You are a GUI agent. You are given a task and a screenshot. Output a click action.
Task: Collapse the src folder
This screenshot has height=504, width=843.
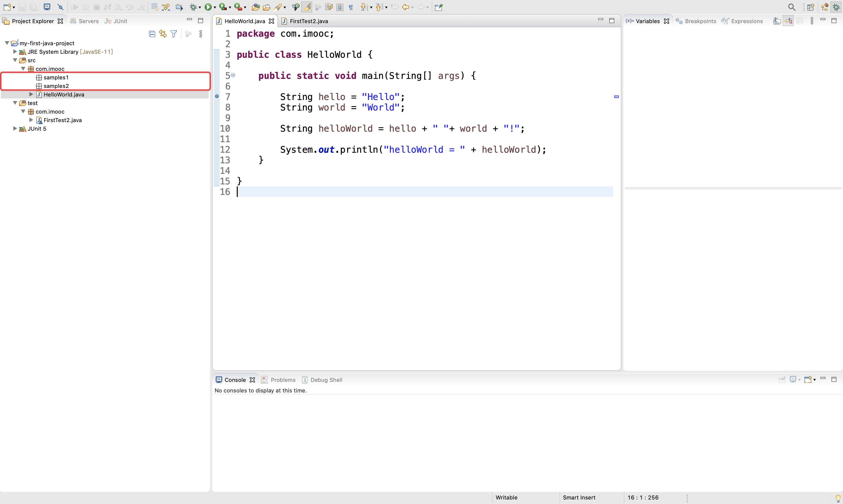15,60
